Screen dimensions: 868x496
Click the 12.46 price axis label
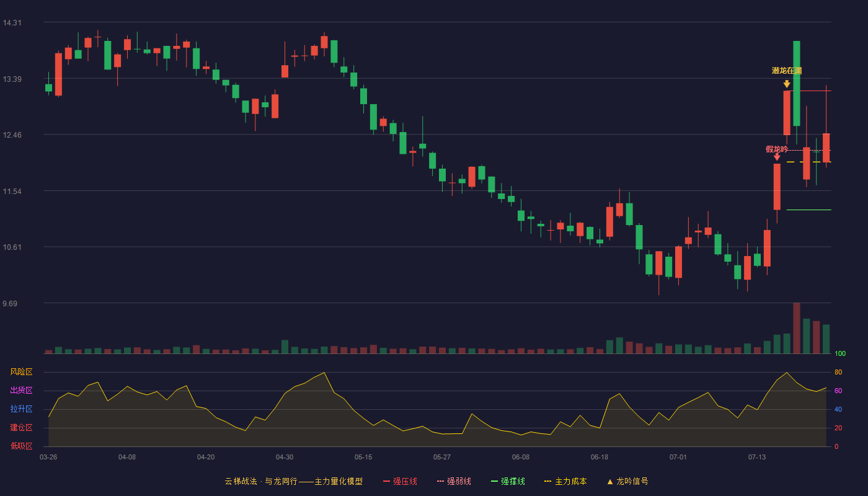tap(12, 135)
